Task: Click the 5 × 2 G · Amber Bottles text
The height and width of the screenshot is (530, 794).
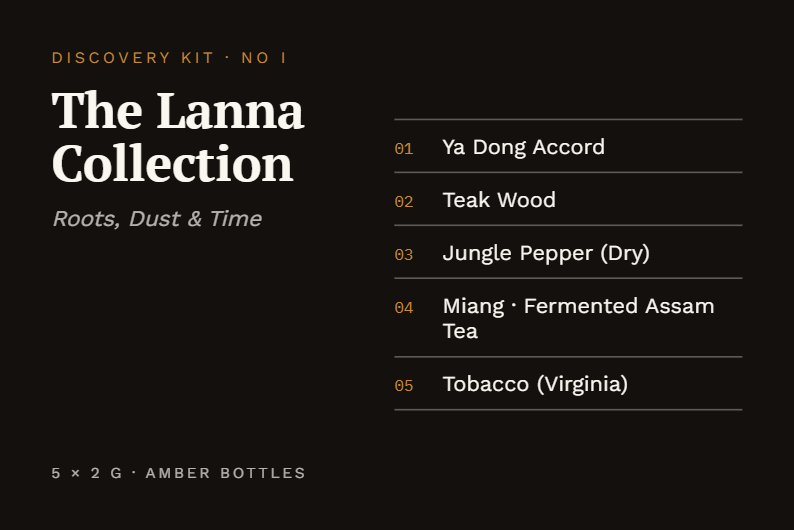Action: pos(179,473)
